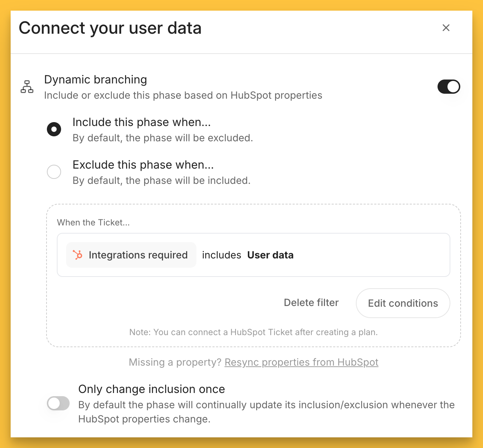
Task: Choose the Exclude this phase radio button
Action: [54, 172]
